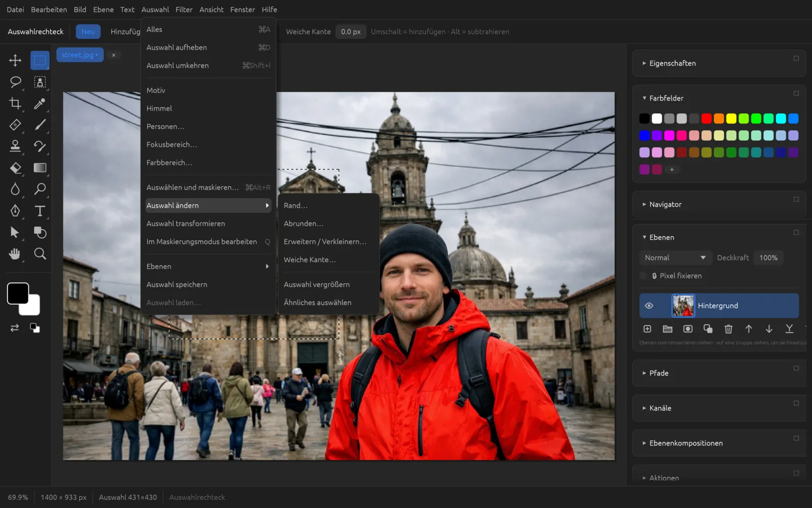Click the Hintergrund layer thumbnail
The height and width of the screenshot is (508, 812).
(x=683, y=306)
